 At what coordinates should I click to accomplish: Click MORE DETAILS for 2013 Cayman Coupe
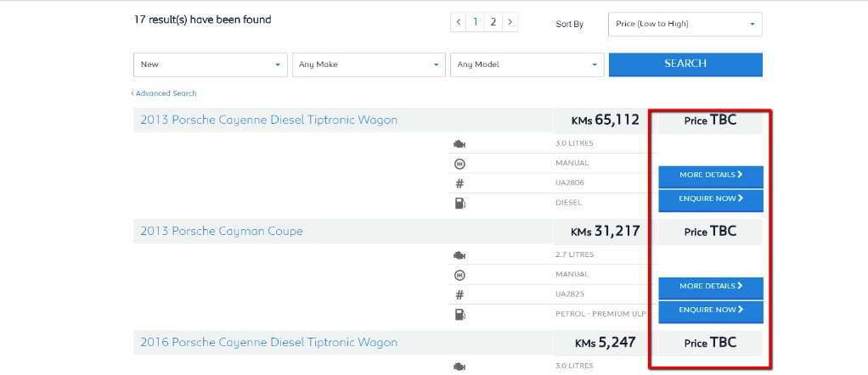pos(711,288)
